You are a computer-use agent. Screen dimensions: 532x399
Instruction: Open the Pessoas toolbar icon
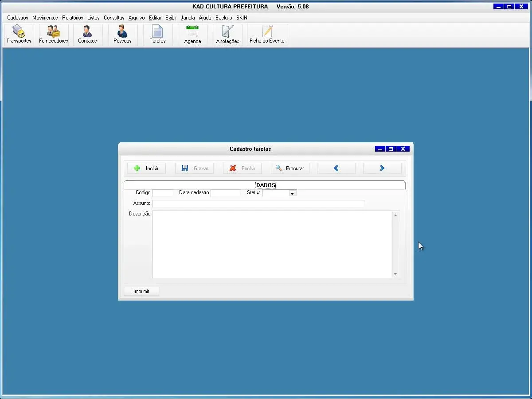122,35
